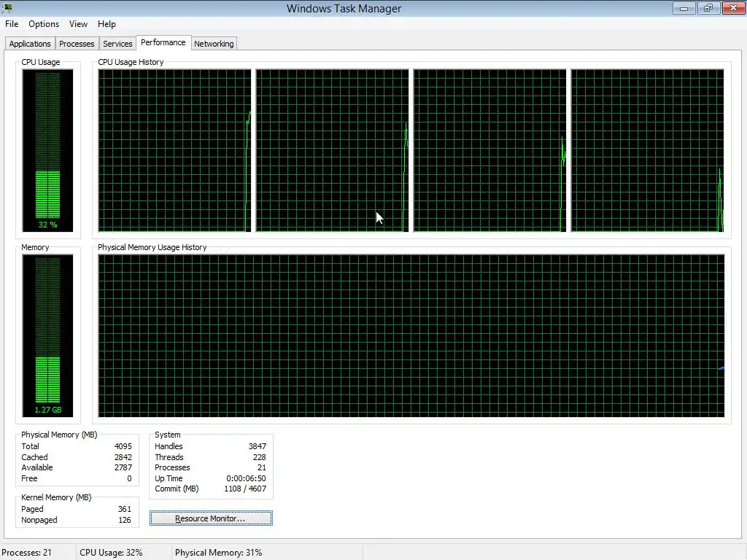The image size is (747, 560).
Task: Click the Handles value 3847
Action: tap(258, 446)
